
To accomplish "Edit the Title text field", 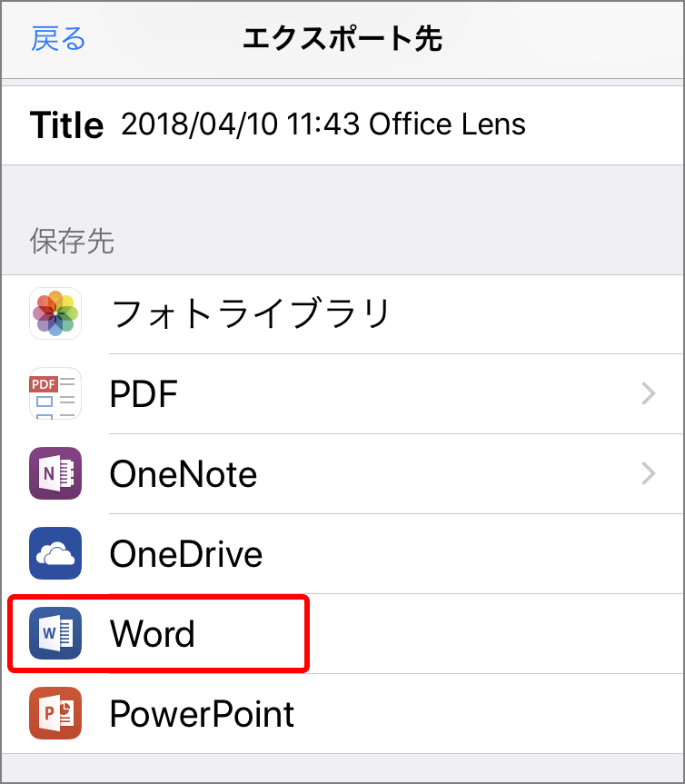I will [x=323, y=124].
